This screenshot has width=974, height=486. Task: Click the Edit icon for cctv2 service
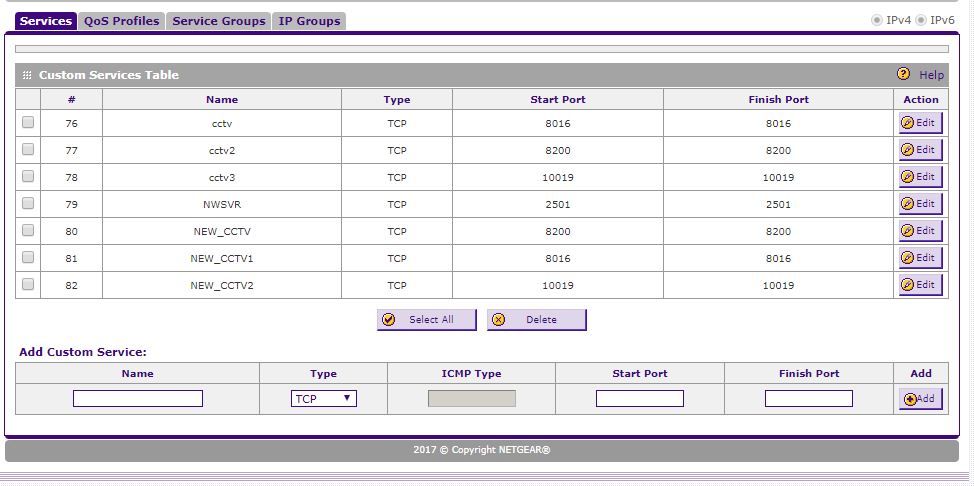pyautogui.click(x=919, y=150)
